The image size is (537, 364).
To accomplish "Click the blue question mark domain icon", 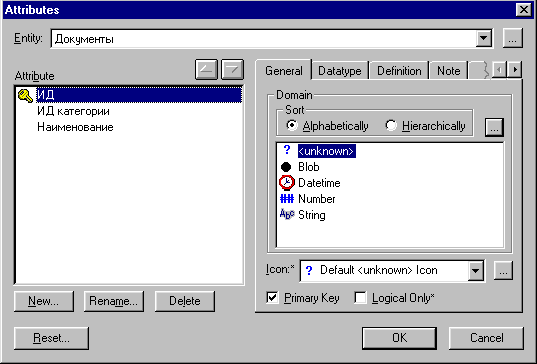I will [287, 150].
